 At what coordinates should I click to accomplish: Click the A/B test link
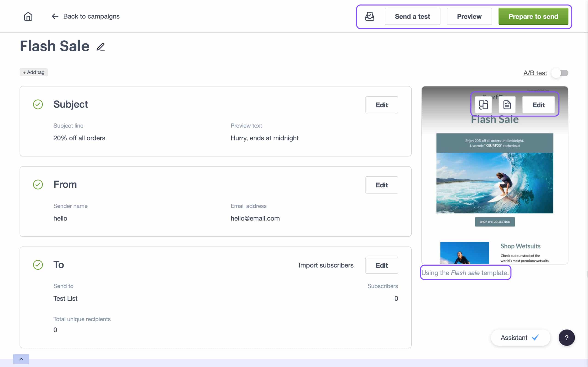535,73
